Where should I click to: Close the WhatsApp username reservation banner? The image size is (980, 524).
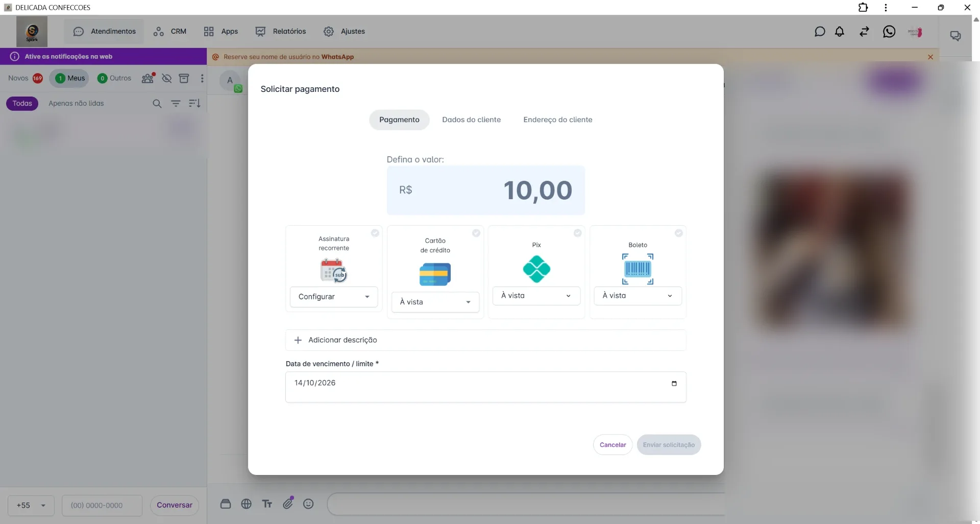[x=930, y=57]
